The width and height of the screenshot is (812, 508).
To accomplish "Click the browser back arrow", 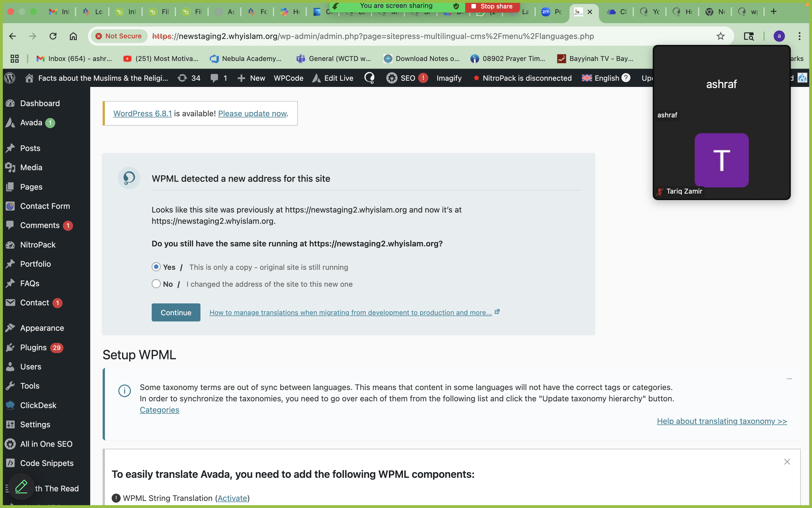I will [x=12, y=36].
